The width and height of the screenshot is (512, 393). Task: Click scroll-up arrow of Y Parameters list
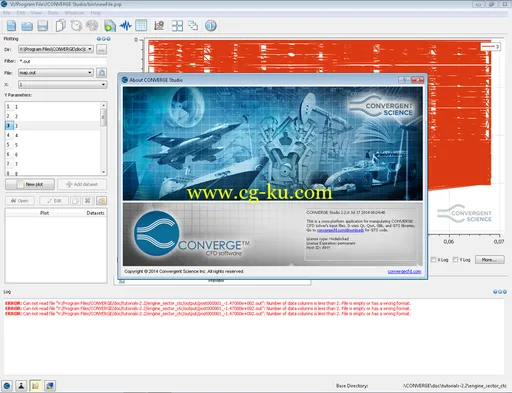(x=103, y=105)
